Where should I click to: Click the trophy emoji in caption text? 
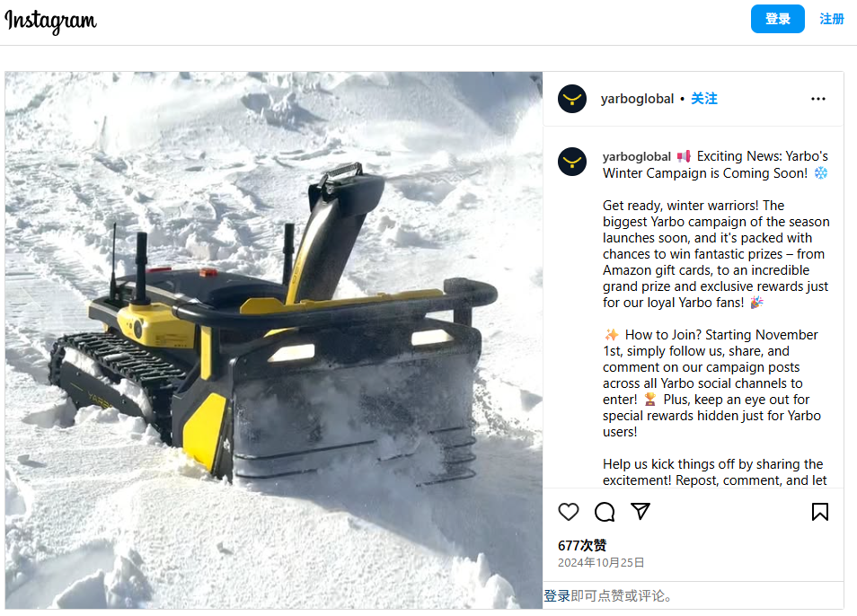click(649, 400)
